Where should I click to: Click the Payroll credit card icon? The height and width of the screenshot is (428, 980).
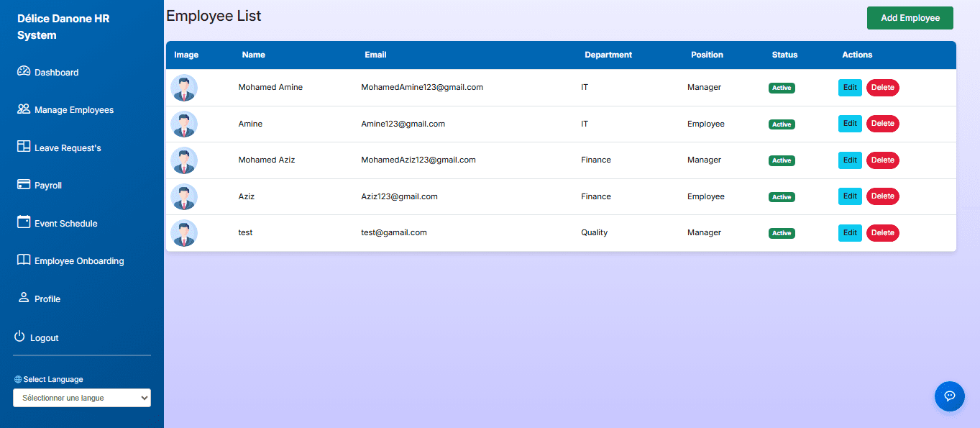click(24, 185)
